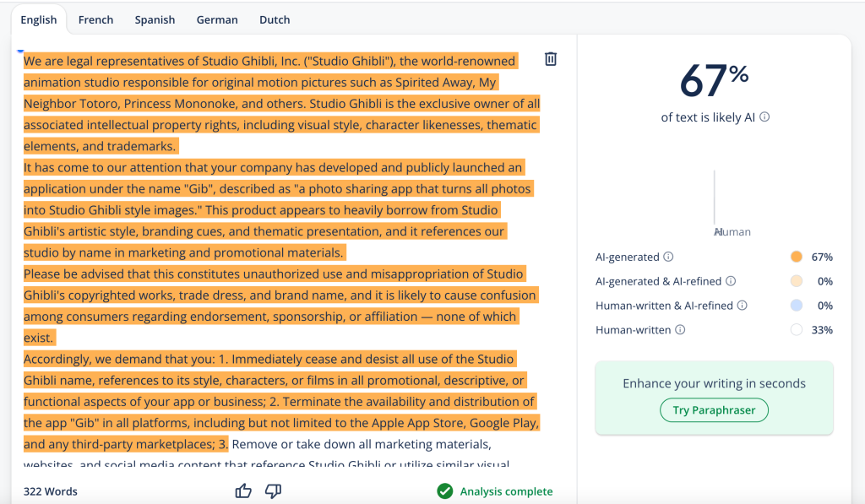The width and height of the screenshot is (865, 504).
Task: Click the Try Paraphraser button
Action: tap(714, 410)
